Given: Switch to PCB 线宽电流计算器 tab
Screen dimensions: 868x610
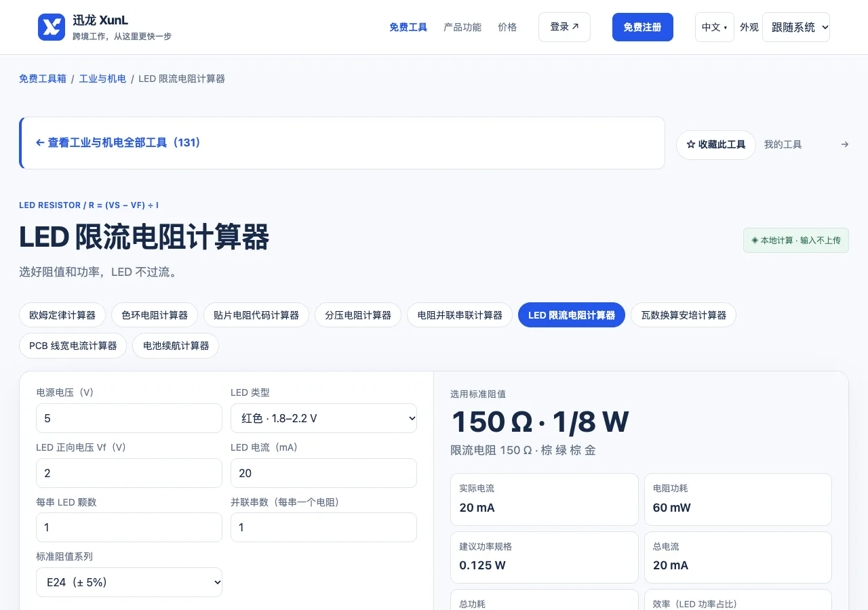Looking at the screenshot, I should click(73, 346).
